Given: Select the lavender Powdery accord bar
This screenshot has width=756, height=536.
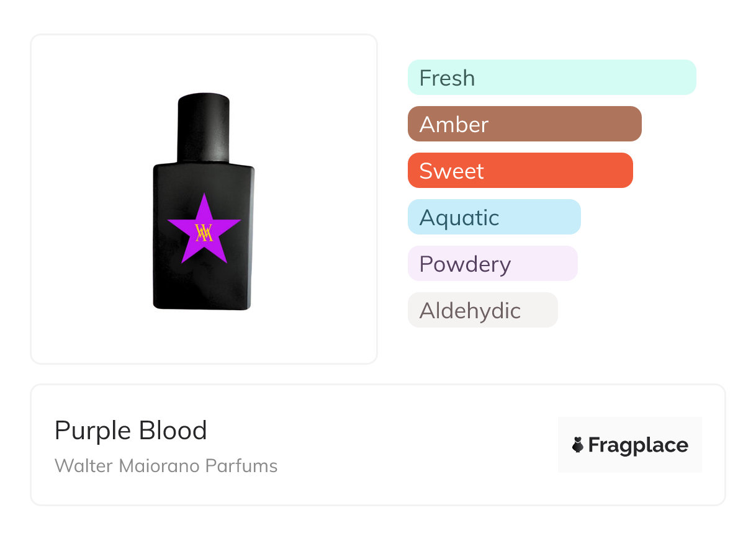Looking at the screenshot, I should (x=492, y=264).
